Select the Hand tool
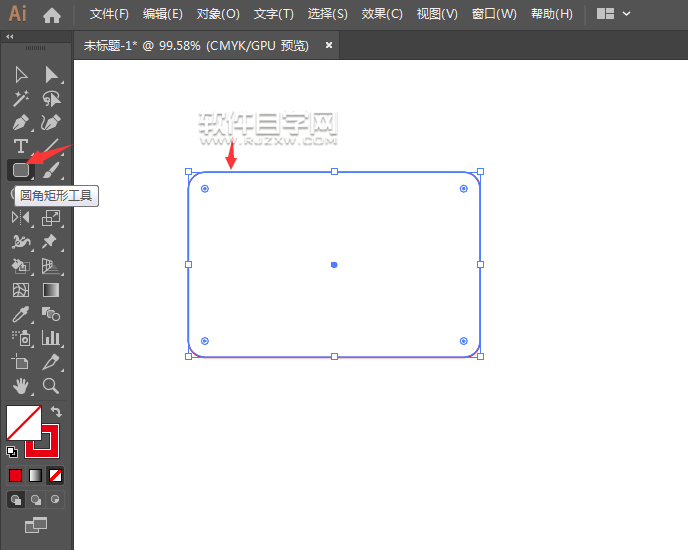Image resolution: width=688 pixels, height=550 pixels. (x=20, y=386)
